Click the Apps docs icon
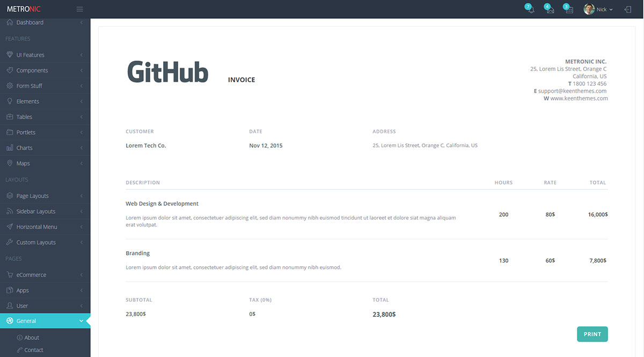This screenshot has height=357, width=644. 10,290
